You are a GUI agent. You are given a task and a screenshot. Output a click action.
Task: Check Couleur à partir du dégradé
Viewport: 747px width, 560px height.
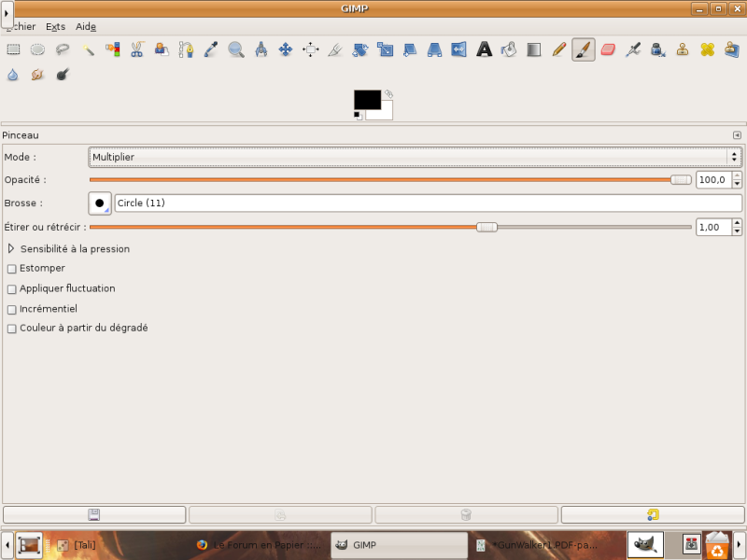coord(12,329)
